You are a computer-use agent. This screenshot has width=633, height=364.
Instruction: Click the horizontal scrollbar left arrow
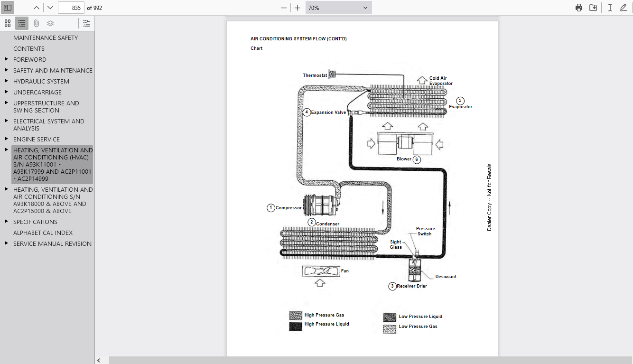click(99, 360)
